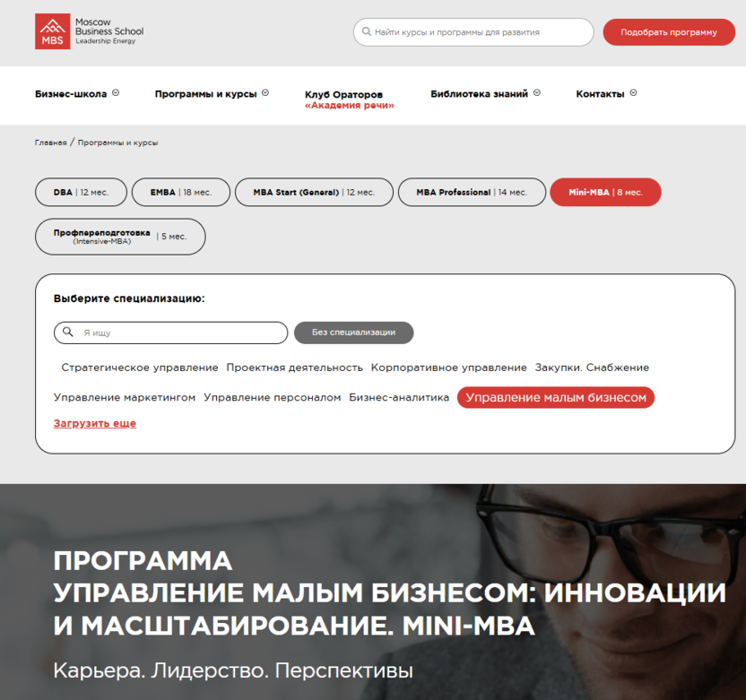
Task: Open the Профпереподготовка (Intensive-MBA) tab
Action: coord(120,236)
